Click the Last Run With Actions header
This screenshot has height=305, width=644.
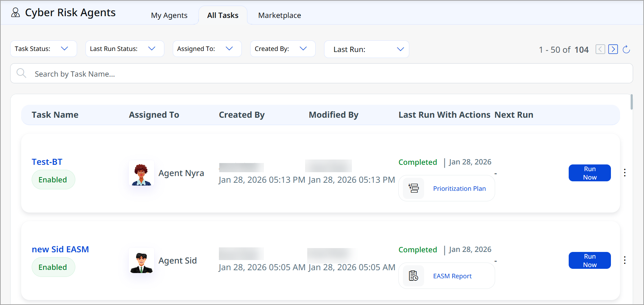[x=444, y=115]
